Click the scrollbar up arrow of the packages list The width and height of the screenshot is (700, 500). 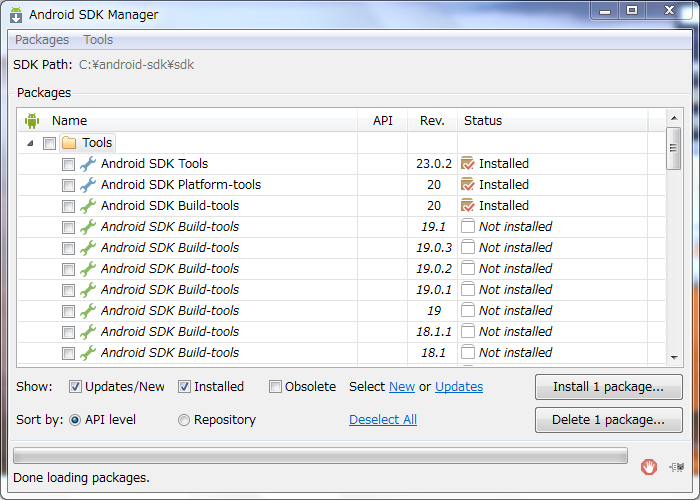click(x=674, y=118)
